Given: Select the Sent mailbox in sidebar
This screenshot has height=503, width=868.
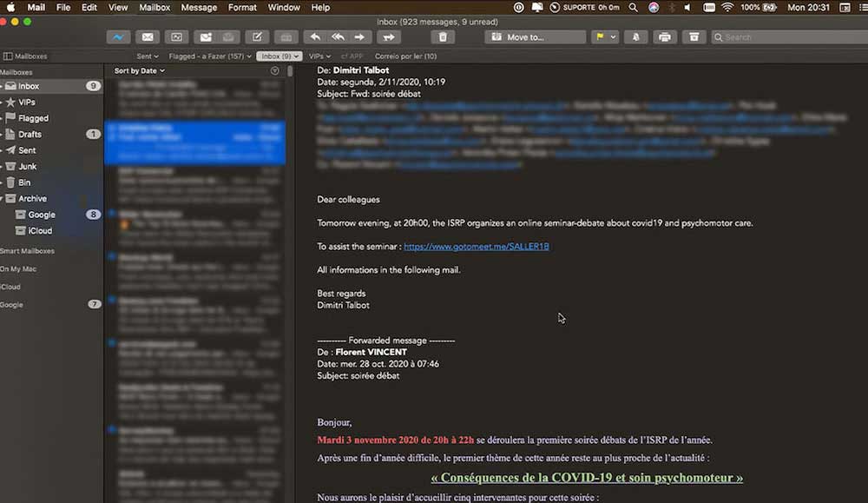Looking at the screenshot, I should 51,150.
